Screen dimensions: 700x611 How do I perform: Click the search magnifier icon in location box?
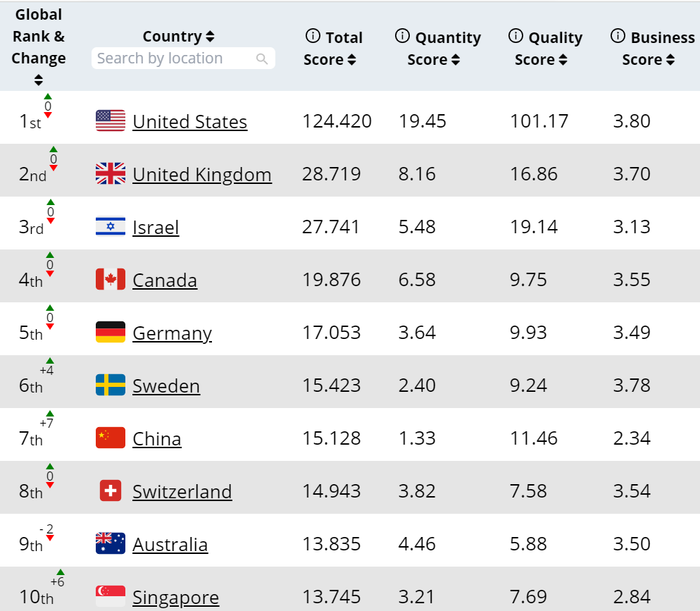(262, 58)
